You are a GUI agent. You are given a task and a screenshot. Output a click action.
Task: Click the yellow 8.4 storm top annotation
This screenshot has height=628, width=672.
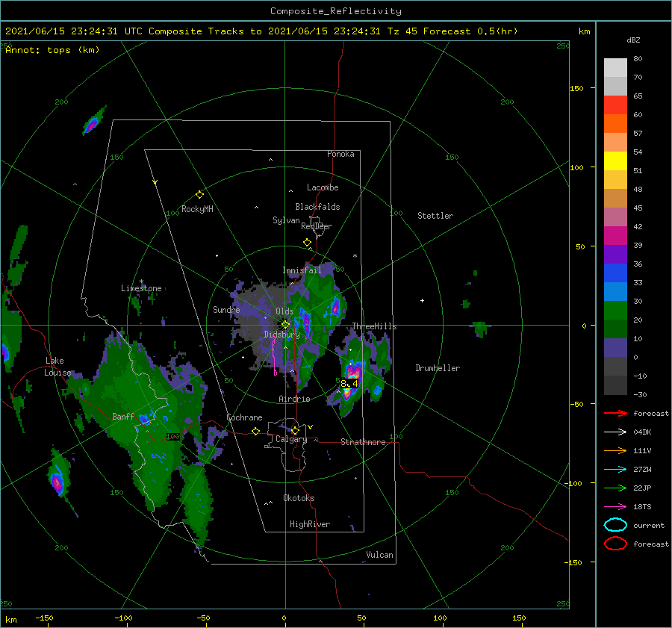click(x=349, y=384)
